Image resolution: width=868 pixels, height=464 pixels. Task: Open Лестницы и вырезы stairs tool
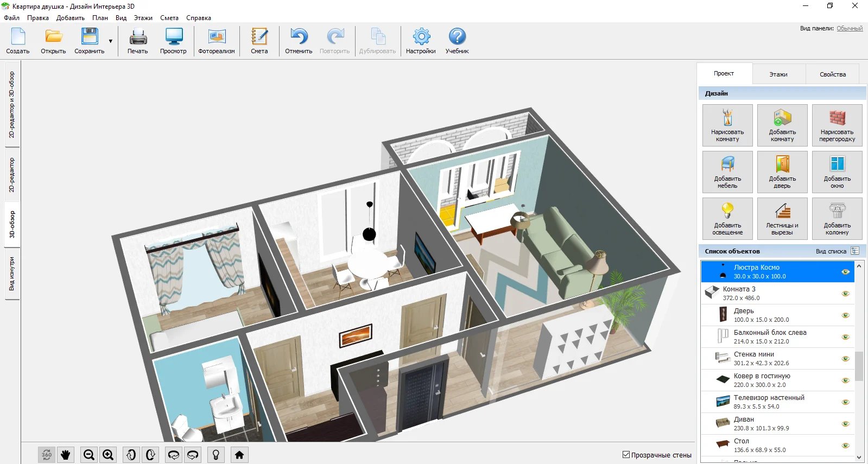click(x=782, y=219)
